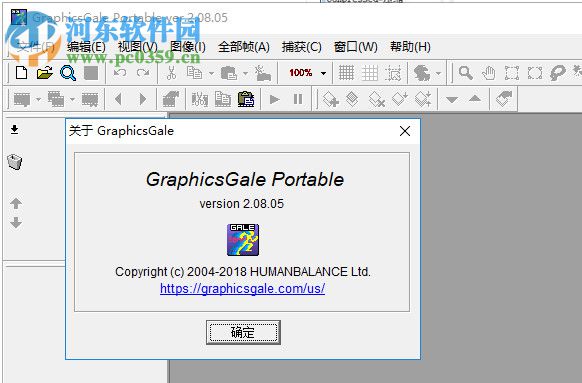The image size is (582, 383).
Task: Pause the animation
Action: [298, 99]
